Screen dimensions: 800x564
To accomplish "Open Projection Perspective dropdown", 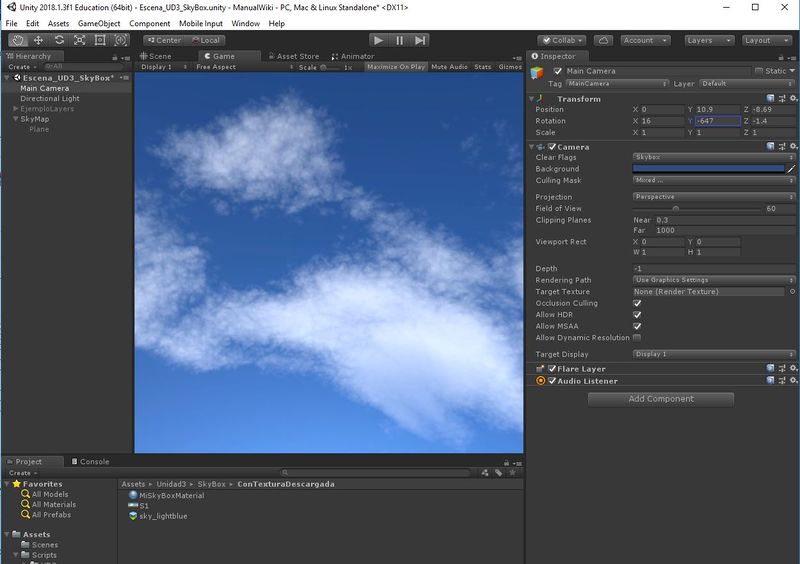I will (714, 197).
